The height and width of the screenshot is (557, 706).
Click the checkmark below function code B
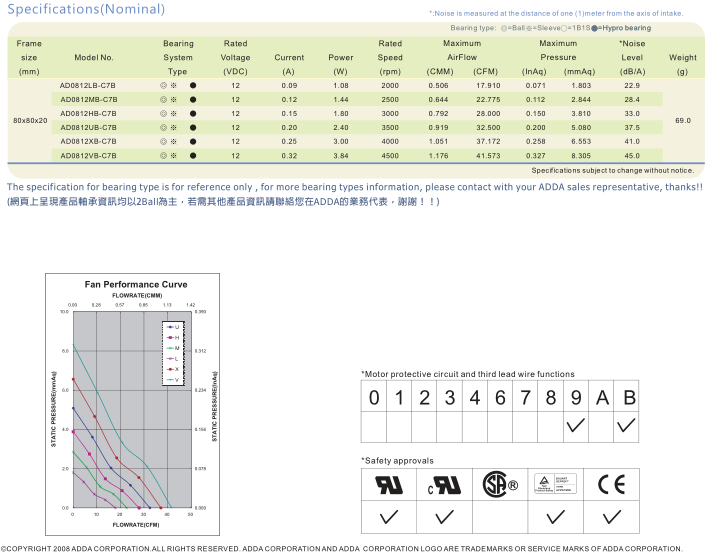(626, 425)
